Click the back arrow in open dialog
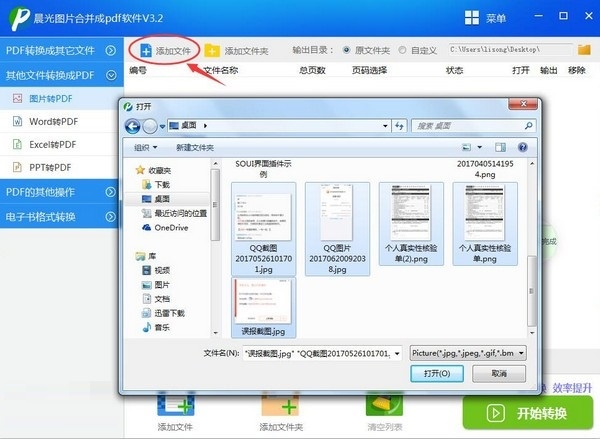The image size is (600, 439). [133, 126]
